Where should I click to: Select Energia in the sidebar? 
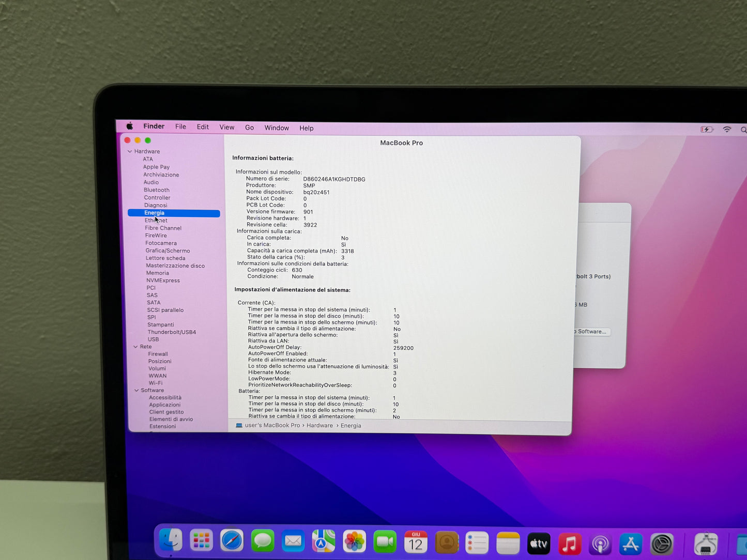click(174, 213)
